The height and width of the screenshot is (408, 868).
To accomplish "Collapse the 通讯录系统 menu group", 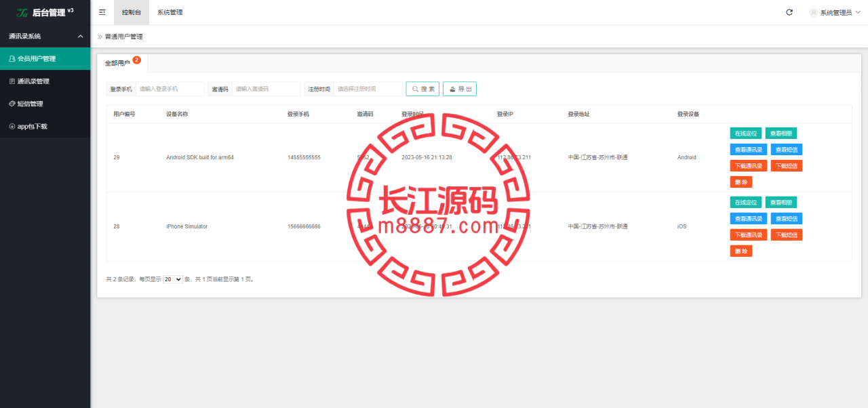I will [45, 36].
